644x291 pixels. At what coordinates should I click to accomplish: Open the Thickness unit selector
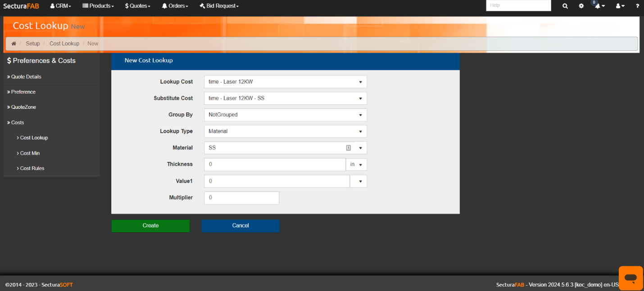coord(356,165)
